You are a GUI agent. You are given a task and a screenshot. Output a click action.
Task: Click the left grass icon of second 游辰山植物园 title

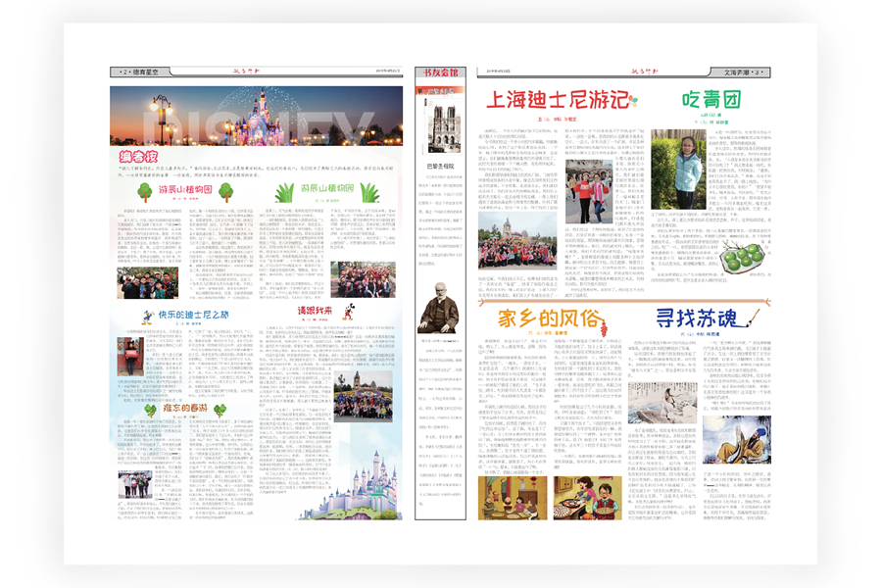(x=284, y=192)
